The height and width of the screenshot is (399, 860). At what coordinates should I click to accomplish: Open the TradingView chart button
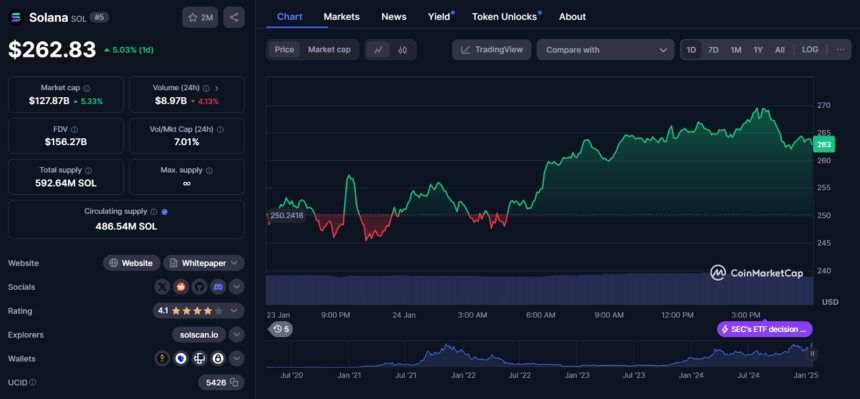pos(491,50)
